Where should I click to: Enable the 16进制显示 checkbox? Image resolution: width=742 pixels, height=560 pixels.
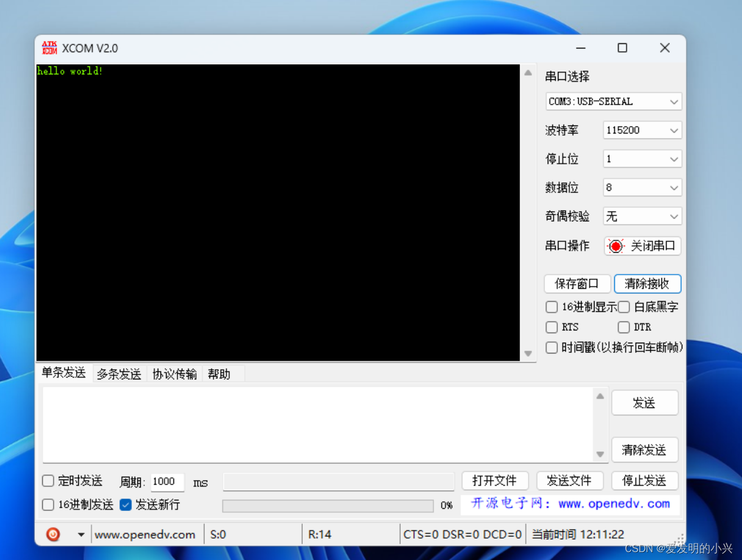pos(552,307)
